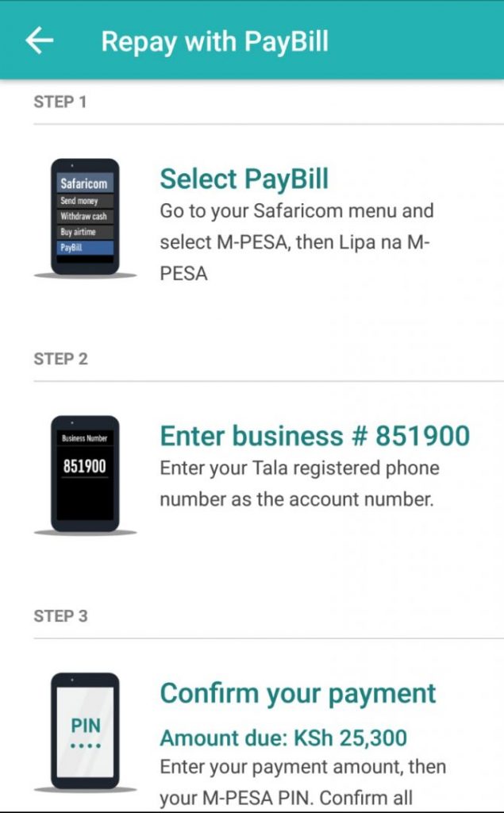
Task: Tap 'Buy airtime' row in phone graphic
Action: (84, 232)
